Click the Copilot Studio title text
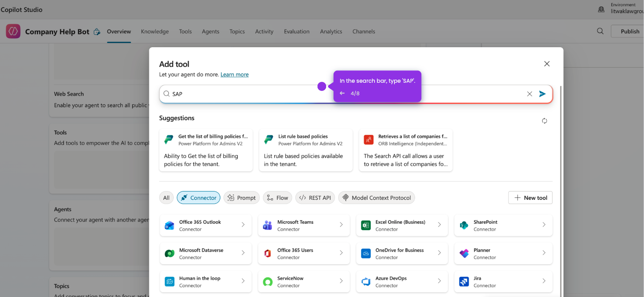 pos(21,10)
